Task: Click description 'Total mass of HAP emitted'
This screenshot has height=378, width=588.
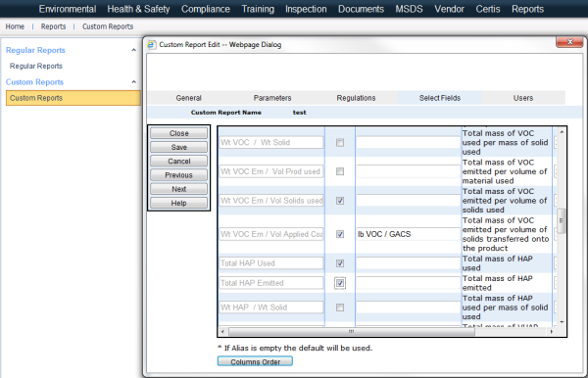Action: 497,283
